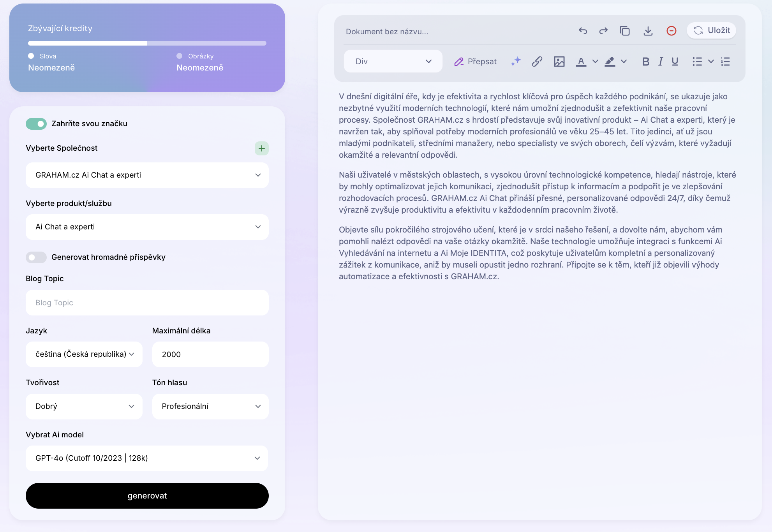Expand bulleted list style arrow
This screenshot has height=532, width=772.
point(711,62)
